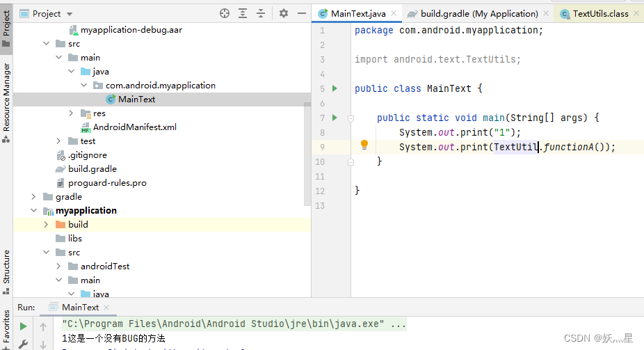Click the run gutter arrow on line 7

pyautogui.click(x=335, y=118)
